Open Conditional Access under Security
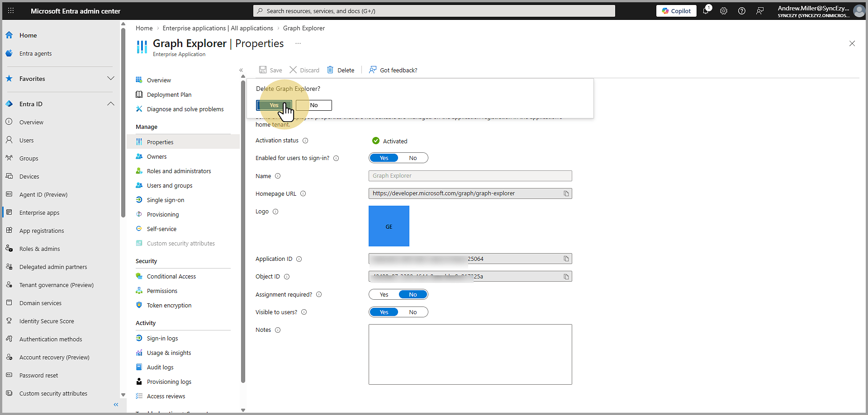Viewport: 868px width, 415px height. pyautogui.click(x=171, y=276)
